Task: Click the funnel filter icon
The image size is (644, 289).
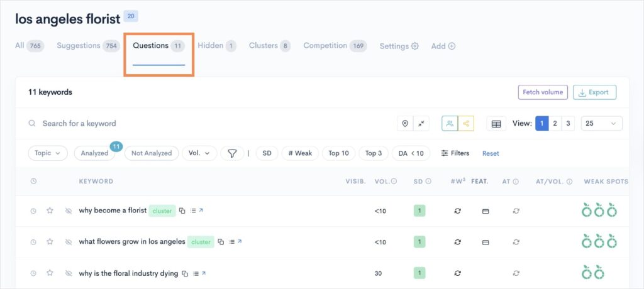Action: [x=232, y=153]
